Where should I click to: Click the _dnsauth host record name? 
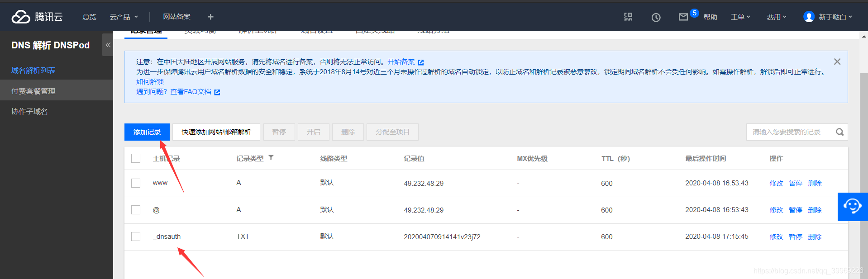167,236
